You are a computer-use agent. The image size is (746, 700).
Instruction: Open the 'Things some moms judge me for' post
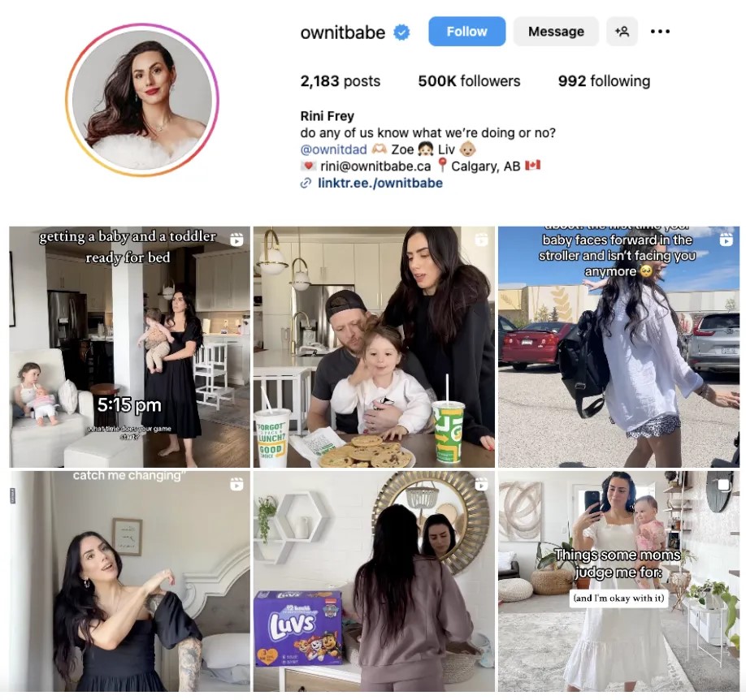619,581
